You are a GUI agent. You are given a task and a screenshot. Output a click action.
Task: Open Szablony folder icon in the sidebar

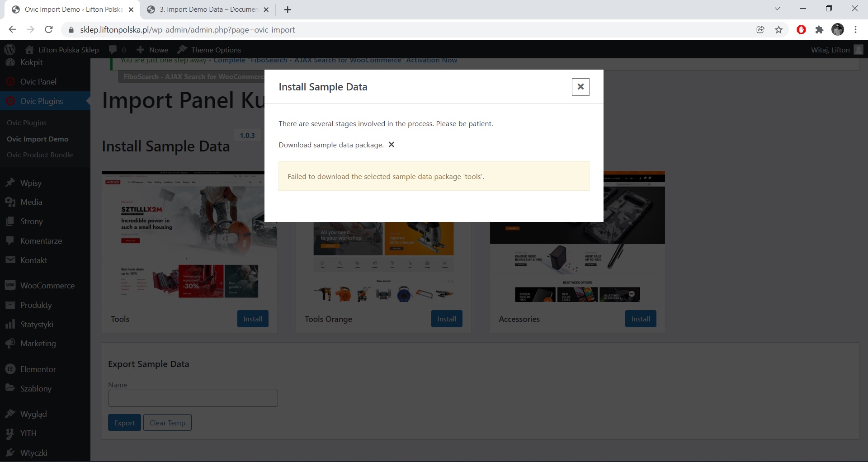click(x=10, y=388)
